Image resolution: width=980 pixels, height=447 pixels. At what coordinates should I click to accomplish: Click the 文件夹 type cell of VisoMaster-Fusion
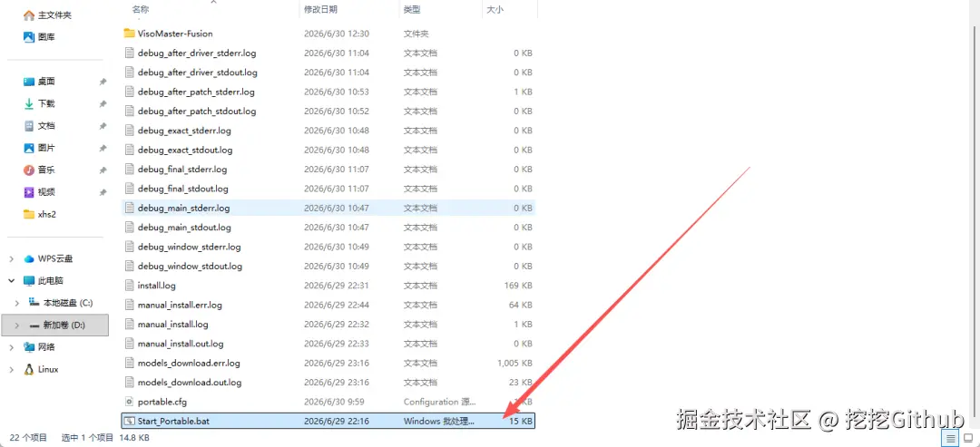coord(416,34)
